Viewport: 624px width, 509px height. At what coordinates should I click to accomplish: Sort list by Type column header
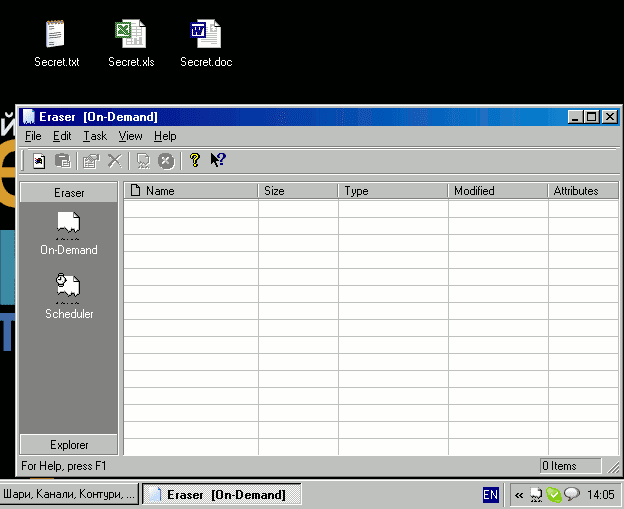[x=393, y=191]
